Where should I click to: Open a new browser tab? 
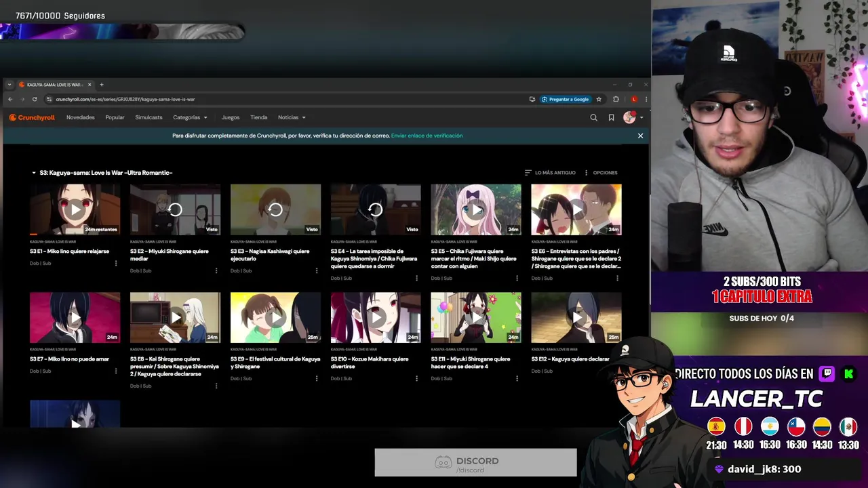102,85
